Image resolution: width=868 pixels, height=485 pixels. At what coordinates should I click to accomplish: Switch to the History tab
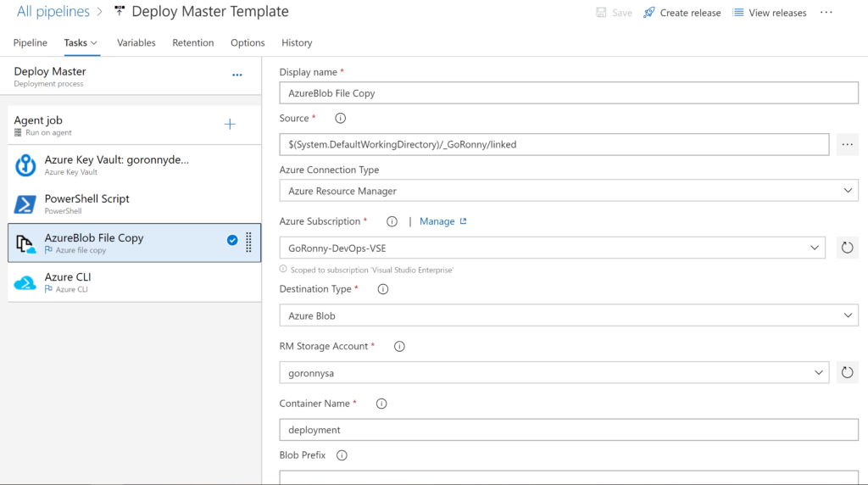[297, 42]
